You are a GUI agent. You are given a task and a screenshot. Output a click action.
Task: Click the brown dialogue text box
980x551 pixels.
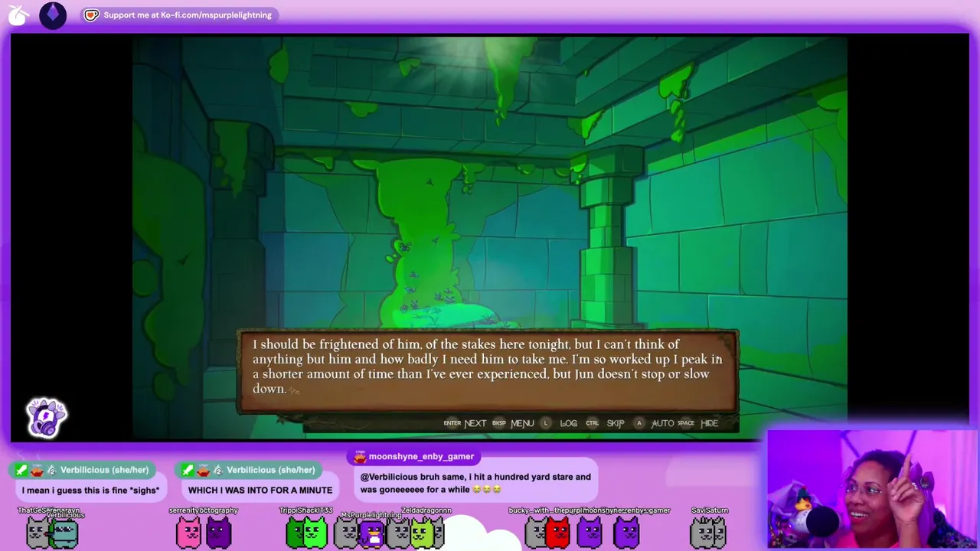pos(488,372)
